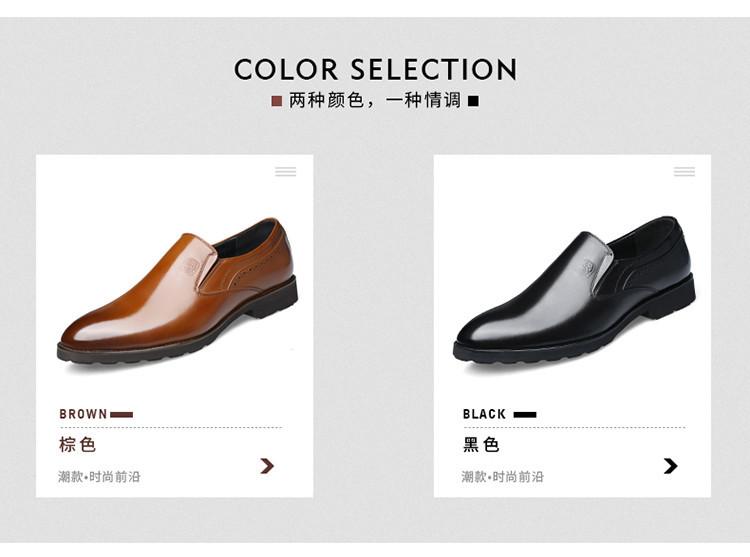This screenshot has height=557, width=750.
Task: Click the brown square left of subtitle
Action: coord(276,101)
